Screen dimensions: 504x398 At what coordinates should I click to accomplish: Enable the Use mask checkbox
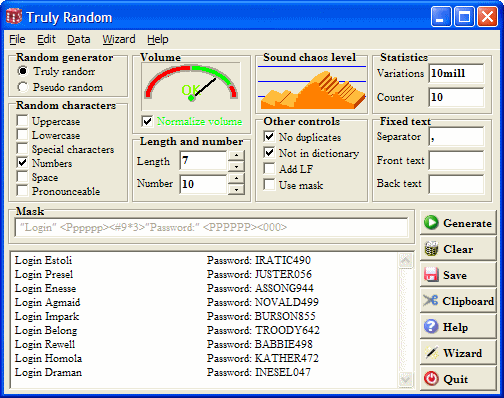coord(269,184)
